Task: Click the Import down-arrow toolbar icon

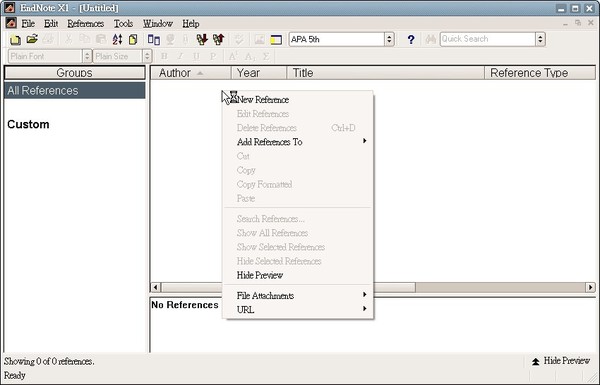Action: (x=202, y=39)
